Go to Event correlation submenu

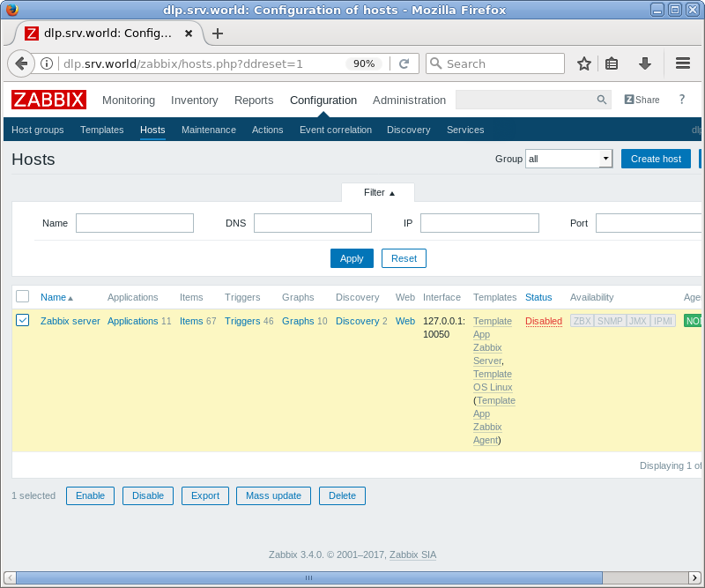click(336, 130)
